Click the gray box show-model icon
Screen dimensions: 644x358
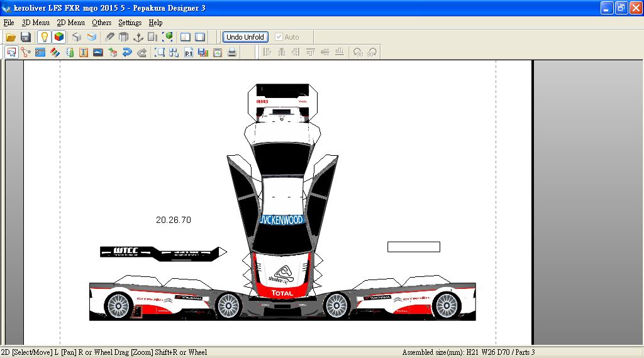pos(76,37)
